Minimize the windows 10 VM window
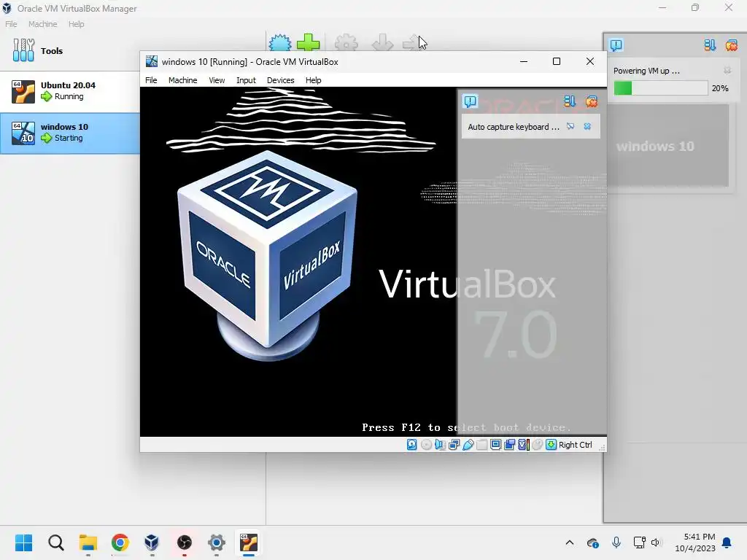747x560 pixels. point(524,61)
